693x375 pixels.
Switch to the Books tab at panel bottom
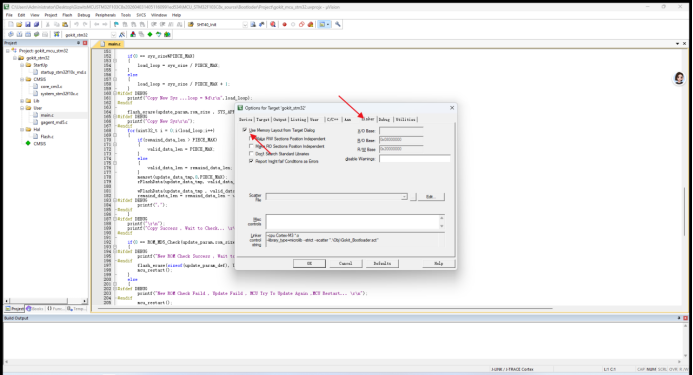click(35, 309)
